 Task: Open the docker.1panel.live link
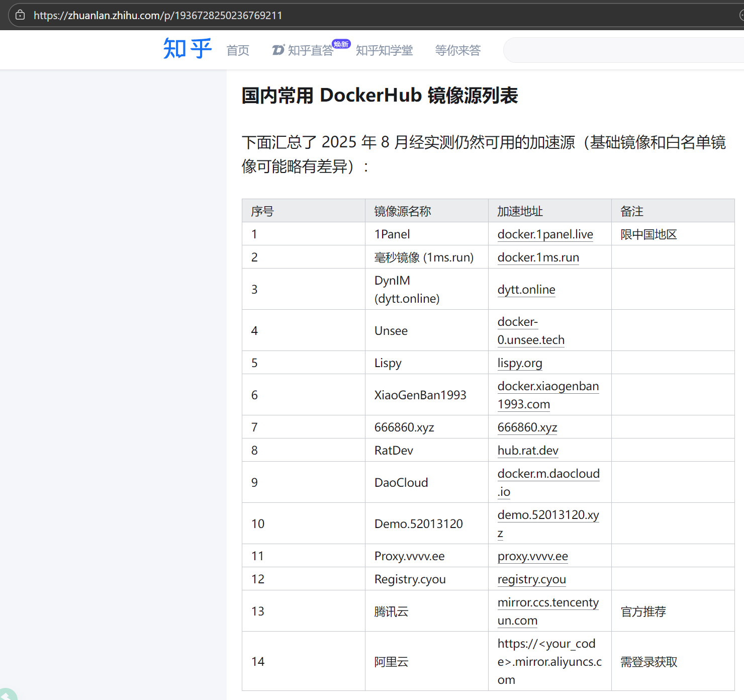coord(545,234)
